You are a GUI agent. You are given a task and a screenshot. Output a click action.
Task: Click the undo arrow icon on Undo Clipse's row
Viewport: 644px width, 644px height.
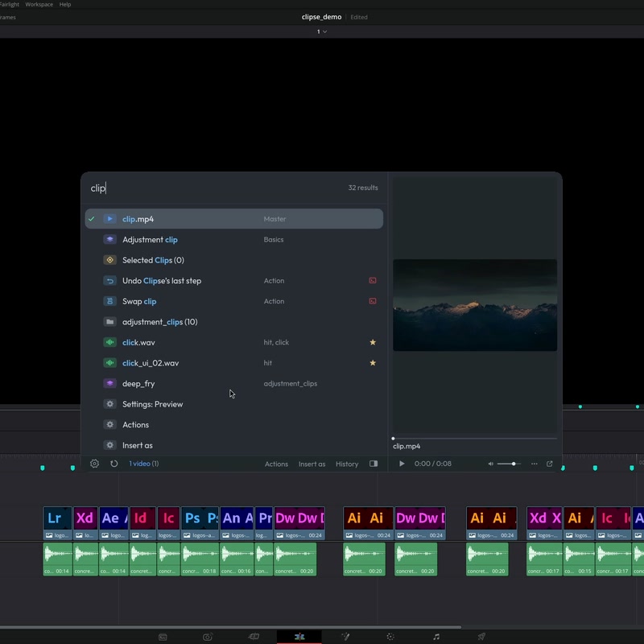point(109,280)
